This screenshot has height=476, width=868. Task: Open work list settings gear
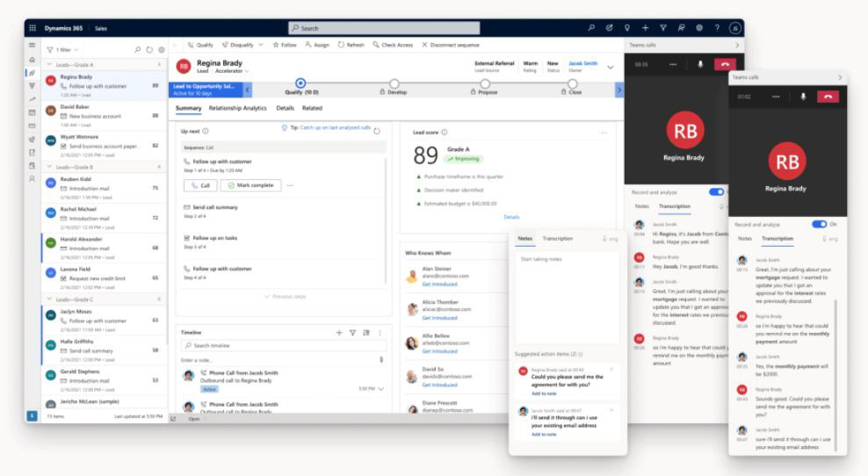click(x=162, y=50)
